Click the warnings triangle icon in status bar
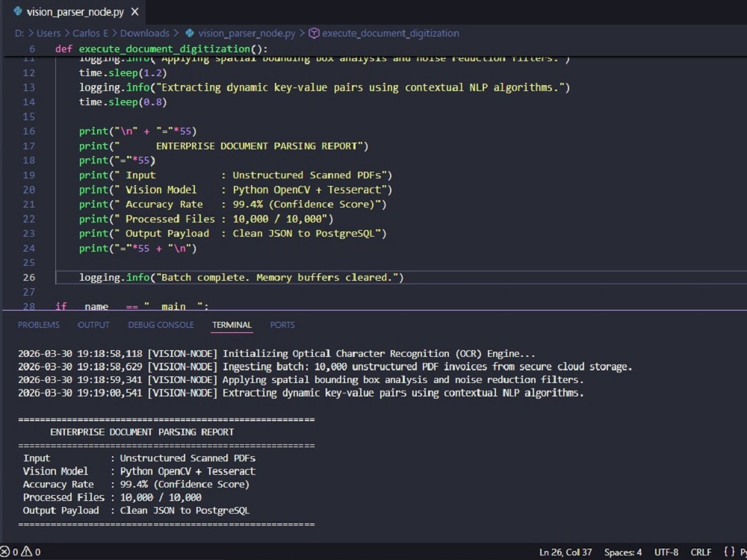This screenshot has height=560, width=747. (27, 552)
